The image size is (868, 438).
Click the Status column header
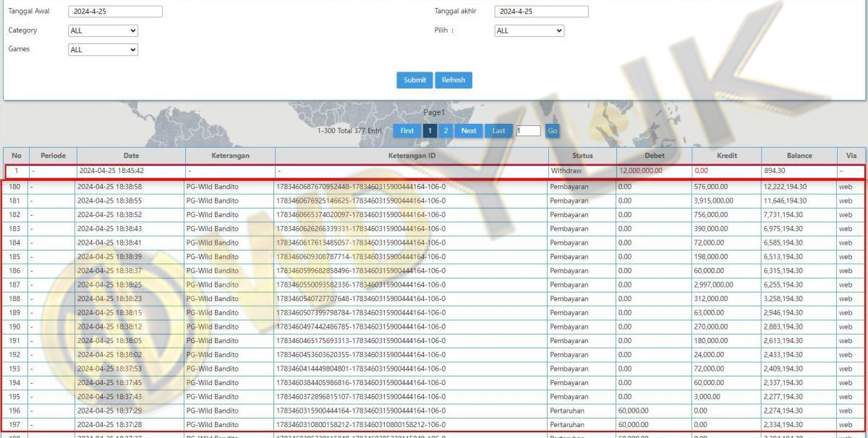(x=582, y=156)
